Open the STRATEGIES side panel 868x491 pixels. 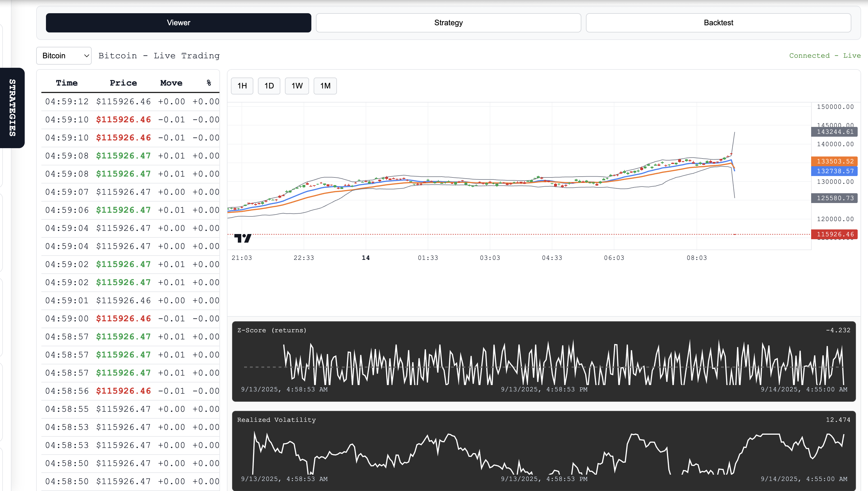coord(12,108)
